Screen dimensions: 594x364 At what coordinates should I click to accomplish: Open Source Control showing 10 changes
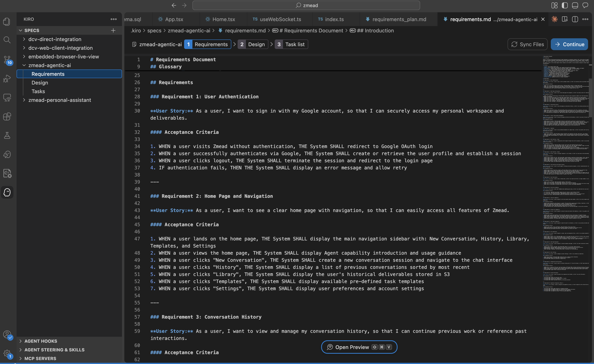pos(7,60)
